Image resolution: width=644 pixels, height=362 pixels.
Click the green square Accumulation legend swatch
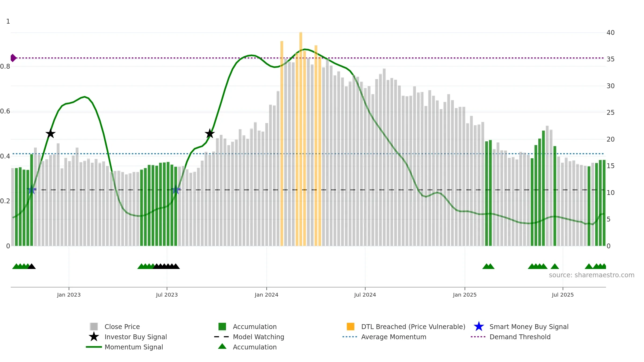[222, 326]
